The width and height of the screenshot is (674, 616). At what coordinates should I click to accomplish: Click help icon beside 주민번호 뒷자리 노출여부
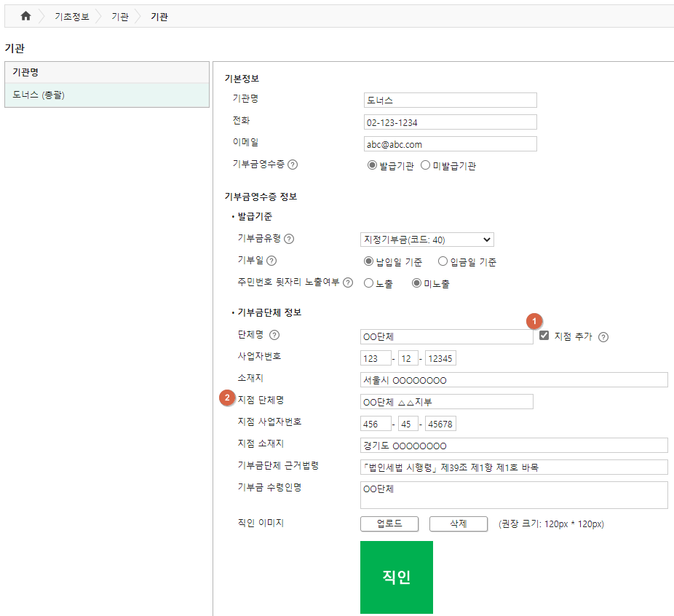[x=348, y=283]
